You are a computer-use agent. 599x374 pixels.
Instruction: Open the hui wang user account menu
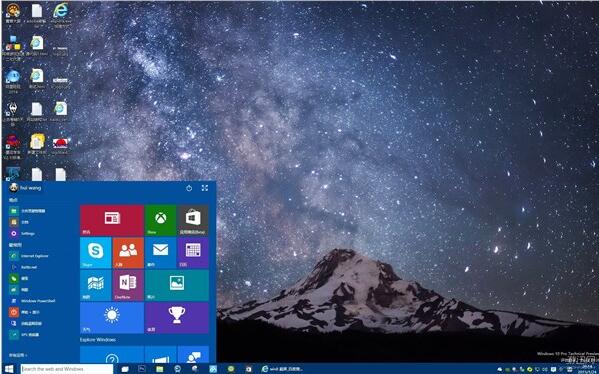click(25, 188)
